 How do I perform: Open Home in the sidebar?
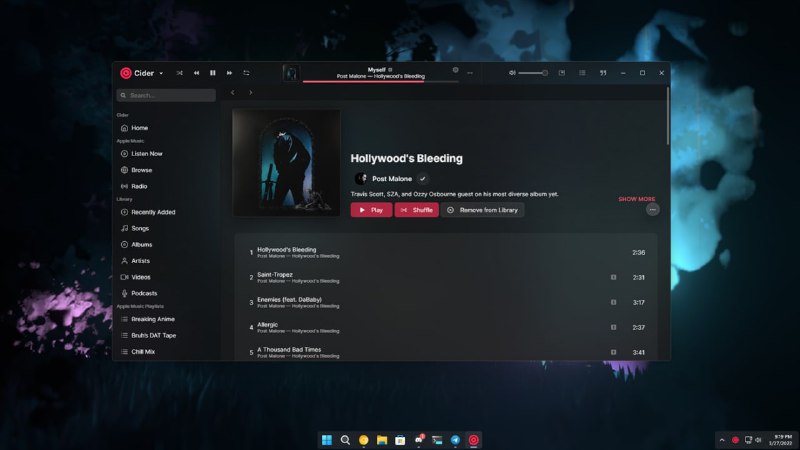[x=167, y=128]
